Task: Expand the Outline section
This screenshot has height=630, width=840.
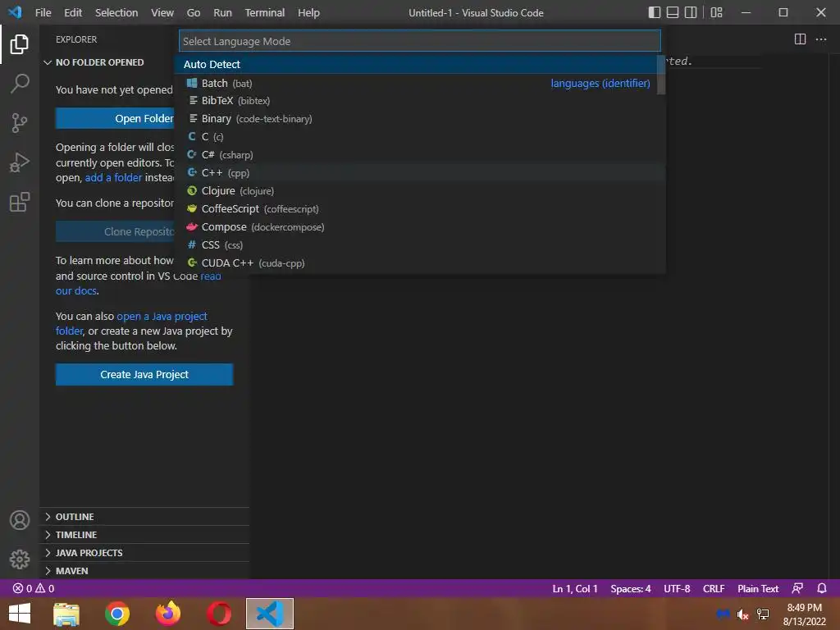Action: pyautogui.click(x=144, y=517)
